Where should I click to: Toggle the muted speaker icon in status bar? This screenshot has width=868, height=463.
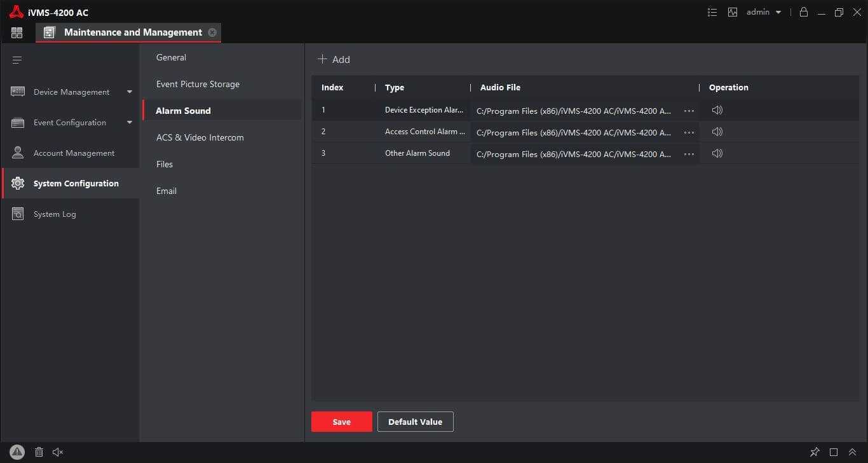[x=58, y=452]
